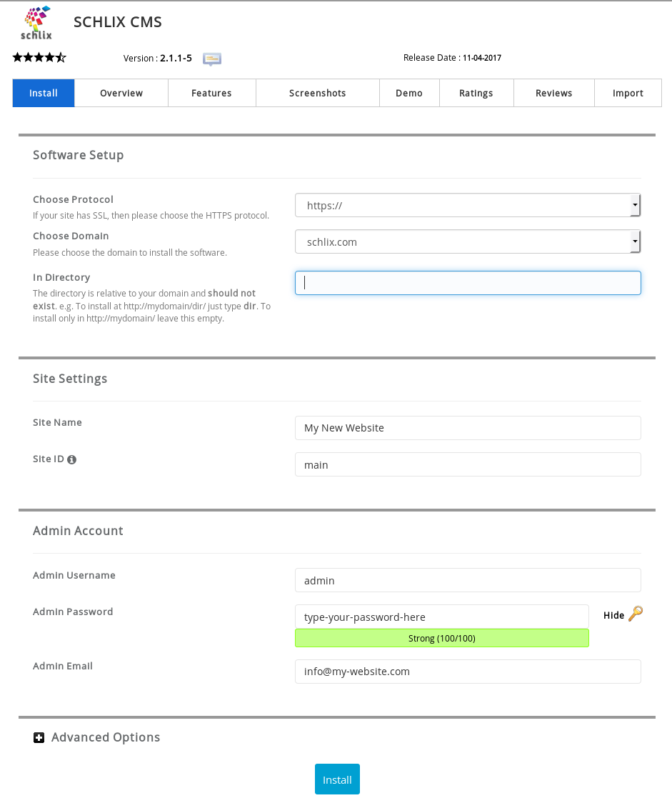Expand the Advanced Options section
This screenshot has height=803, width=672.
[x=105, y=737]
